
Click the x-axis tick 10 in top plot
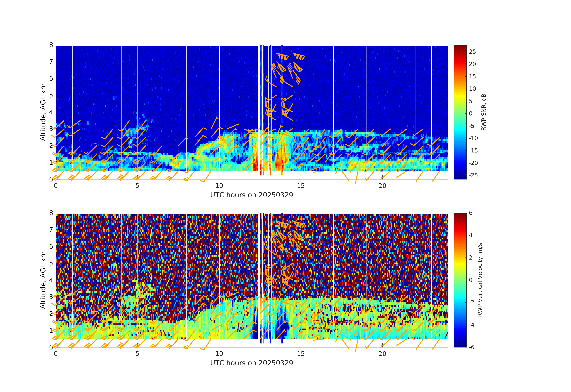219,186
